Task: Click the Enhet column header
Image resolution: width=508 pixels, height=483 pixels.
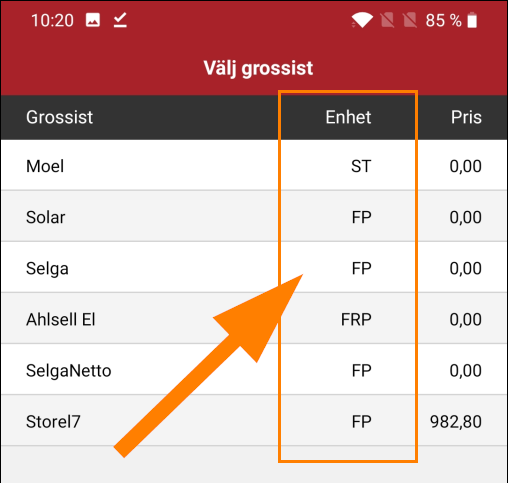Action: [x=348, y=117]
